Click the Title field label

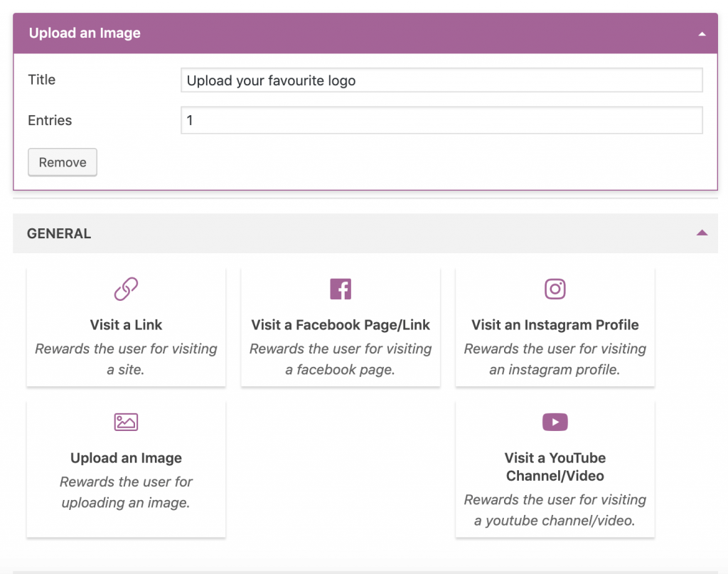pos(42,80)
